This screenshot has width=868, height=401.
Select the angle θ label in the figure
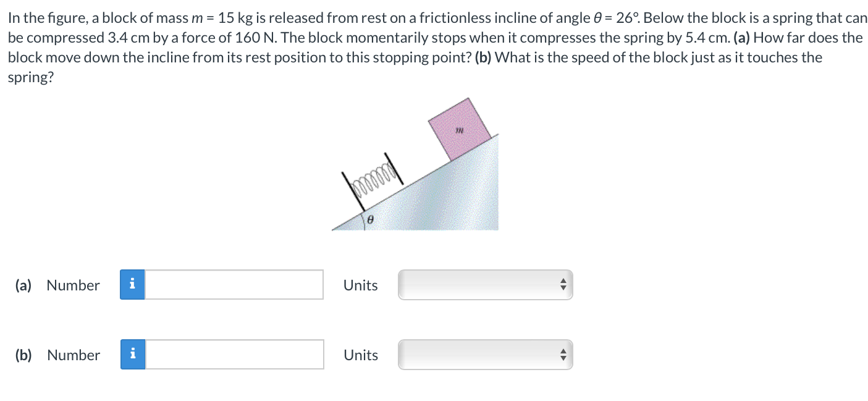(369, 219)
